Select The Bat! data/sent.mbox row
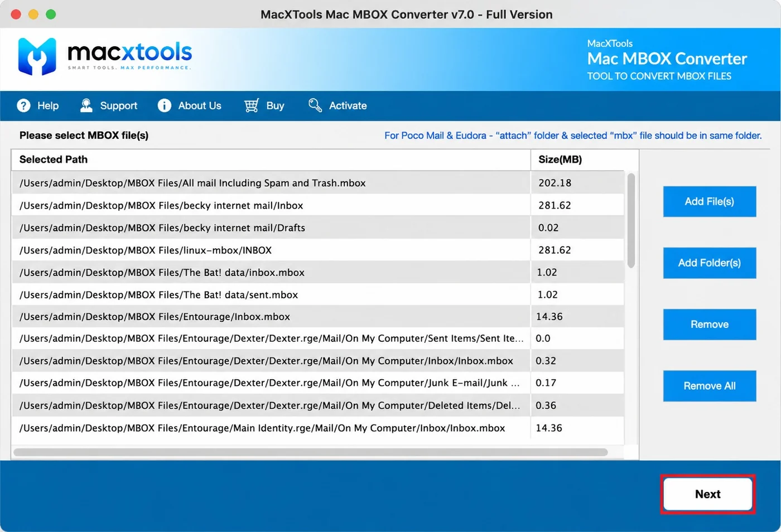781x532 pixels. pos(318,294)
